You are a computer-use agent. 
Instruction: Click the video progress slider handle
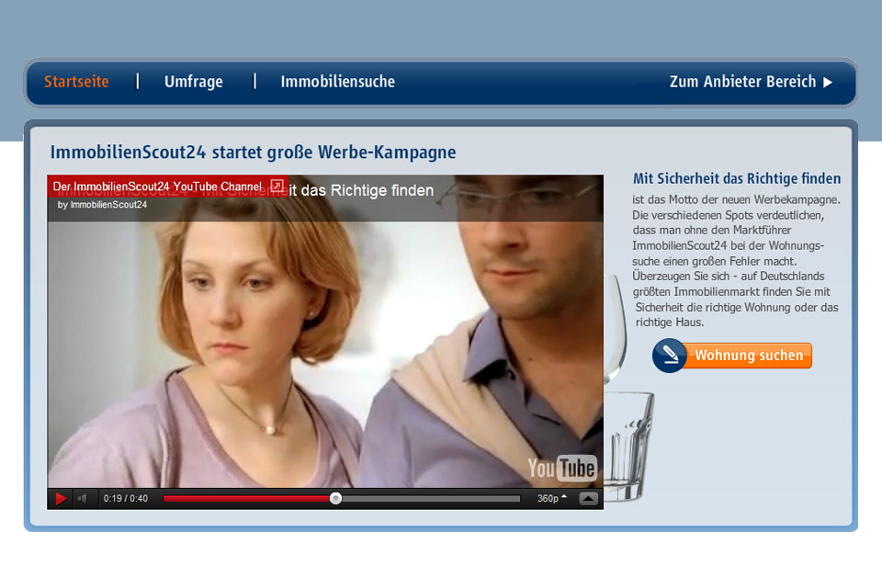(336, 499)
